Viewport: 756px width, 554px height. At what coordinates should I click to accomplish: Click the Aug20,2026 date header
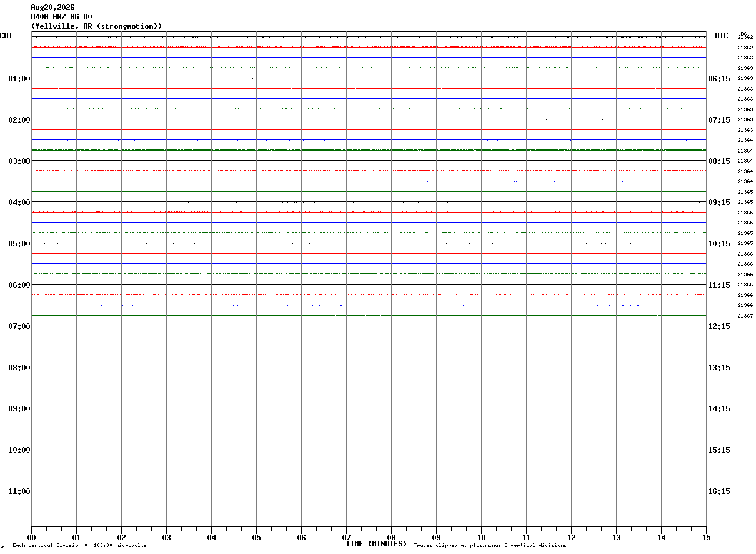click(x=52, y=8)
